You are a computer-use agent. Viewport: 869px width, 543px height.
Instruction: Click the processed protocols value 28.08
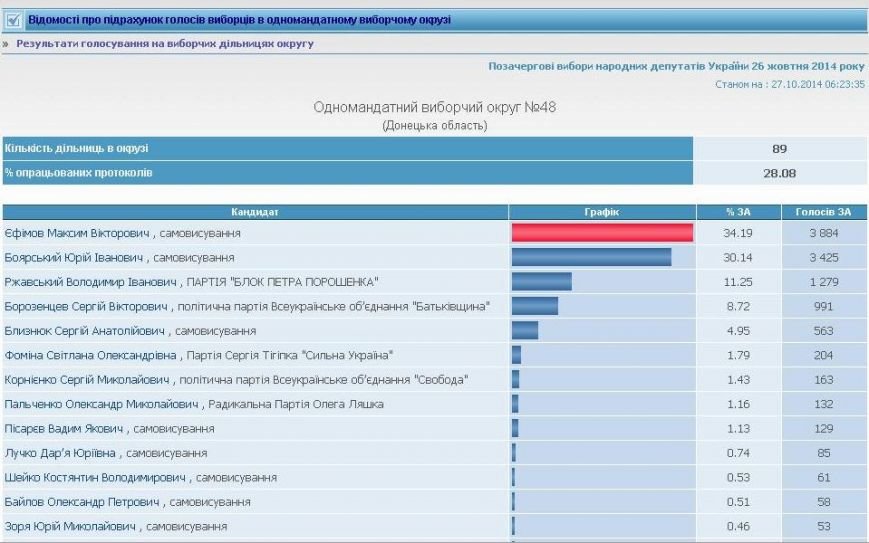(779, 173)
